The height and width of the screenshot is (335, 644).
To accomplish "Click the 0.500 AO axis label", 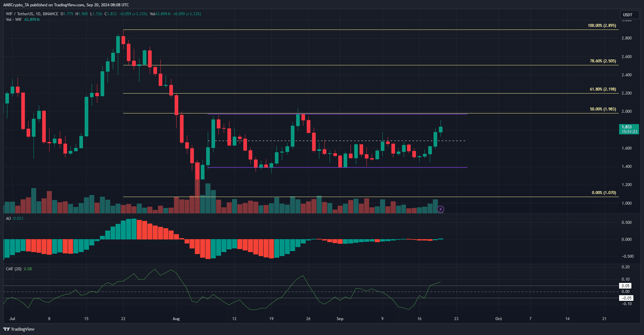I will pyautogui.click(x=626, y=223).
